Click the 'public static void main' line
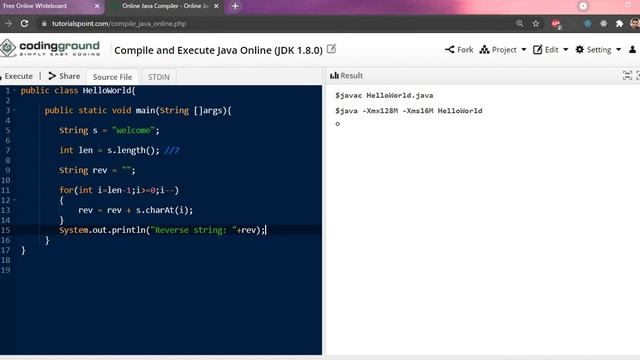 (x=138, y=110)
